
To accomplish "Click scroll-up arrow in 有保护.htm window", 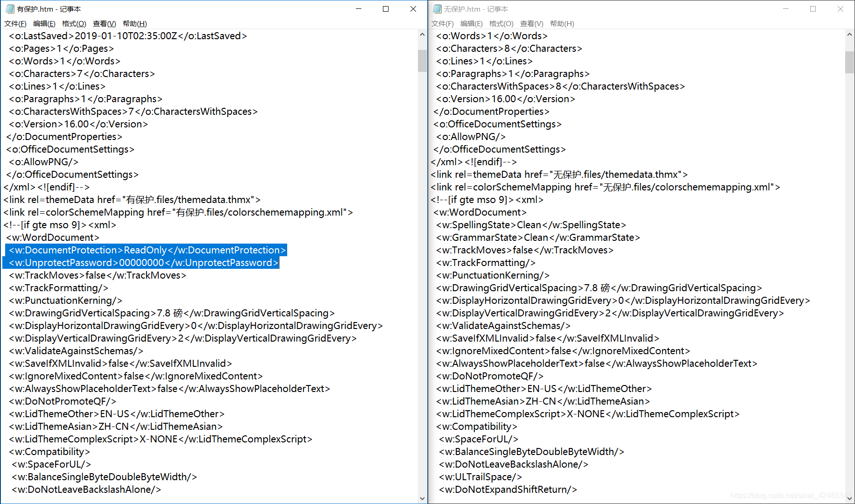I will click(x=423, y=35).
